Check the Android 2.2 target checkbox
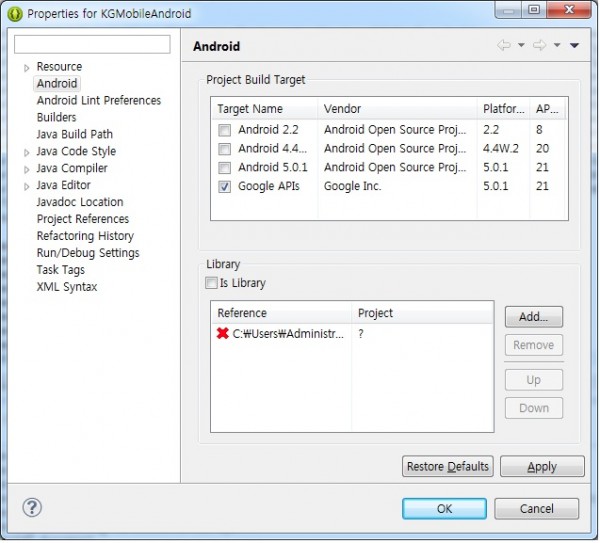This screenshot has height=543, width=600. pyautogui.click(x=224, y=130)
